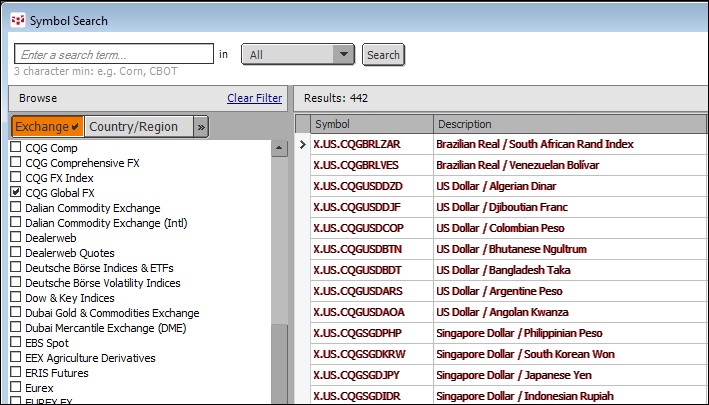Screen dimensions: 709x405
Task: Enable the CQG Comprehensive FX checkbox
Action: click(x=16, y=162)
